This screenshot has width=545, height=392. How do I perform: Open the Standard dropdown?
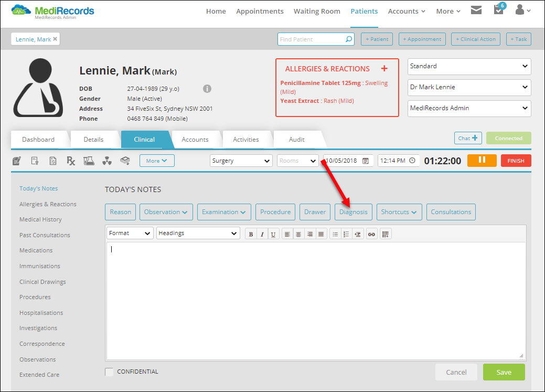pyautogui.click(x=469, y=66)
